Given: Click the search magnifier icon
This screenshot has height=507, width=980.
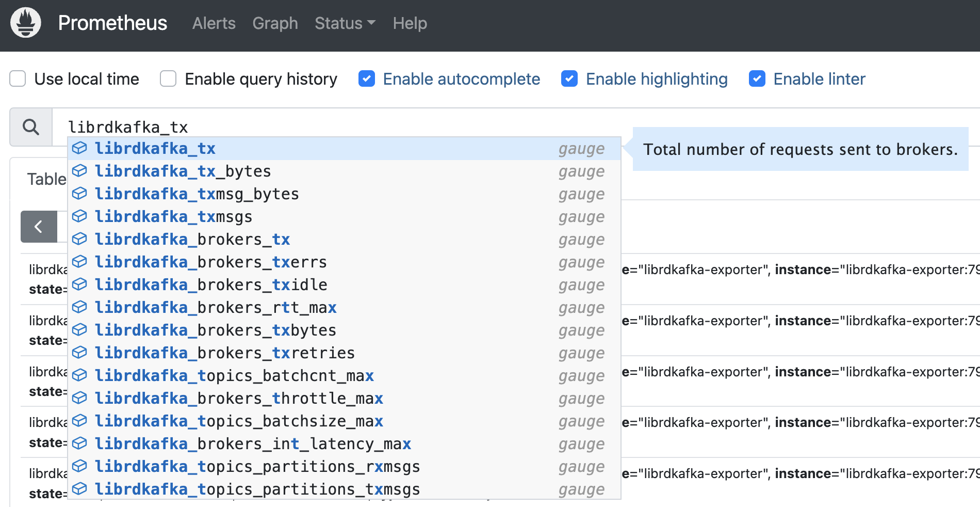Looking at the screenshot, I should (31, 127).
